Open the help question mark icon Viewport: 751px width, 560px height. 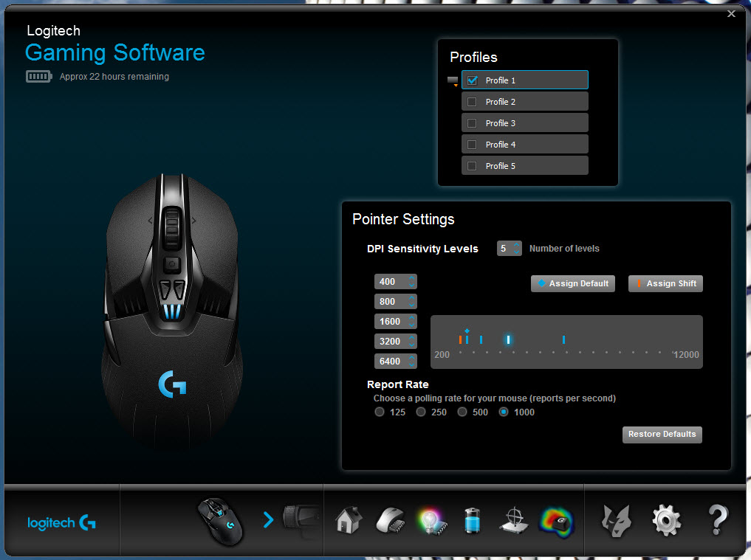point(718,520)
